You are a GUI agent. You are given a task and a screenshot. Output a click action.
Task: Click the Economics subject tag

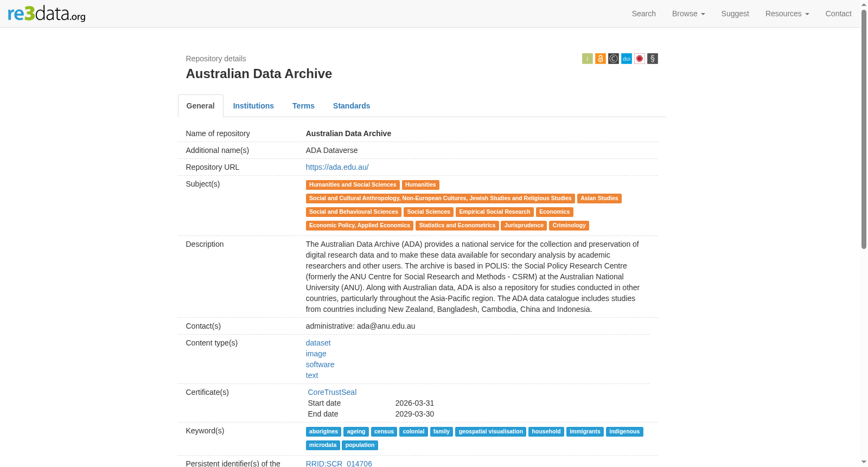(x=554, y=212)
